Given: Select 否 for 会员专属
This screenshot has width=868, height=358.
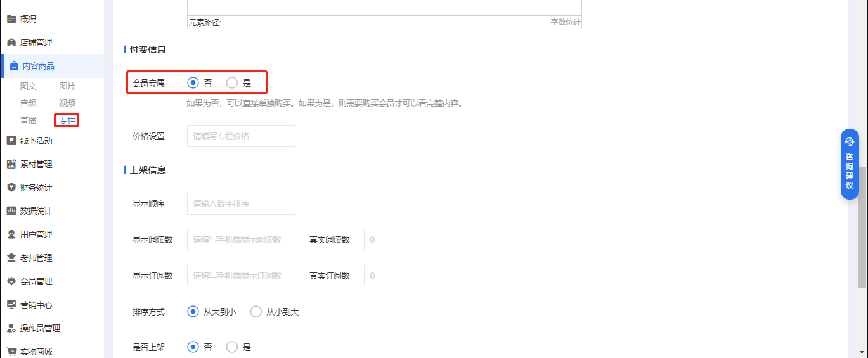Looking at the screenshot, I should click(x=193, y=82).
